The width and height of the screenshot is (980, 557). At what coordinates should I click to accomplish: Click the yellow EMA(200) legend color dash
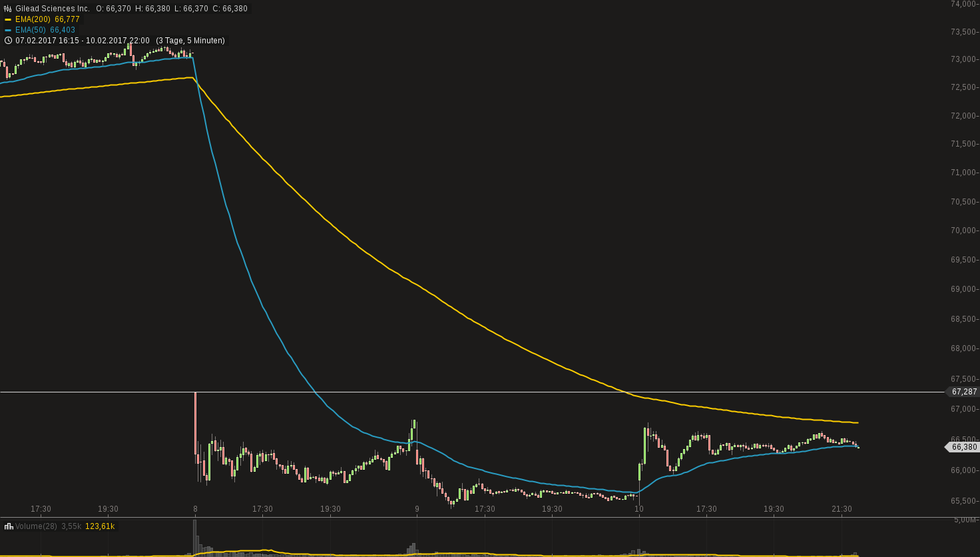pyautogui.click(x=8, y=19)
